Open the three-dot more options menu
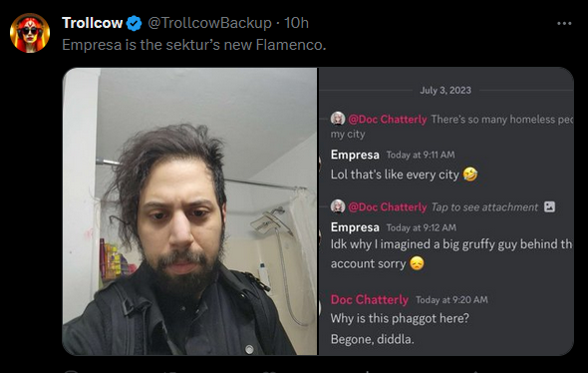 click(564, 23)
